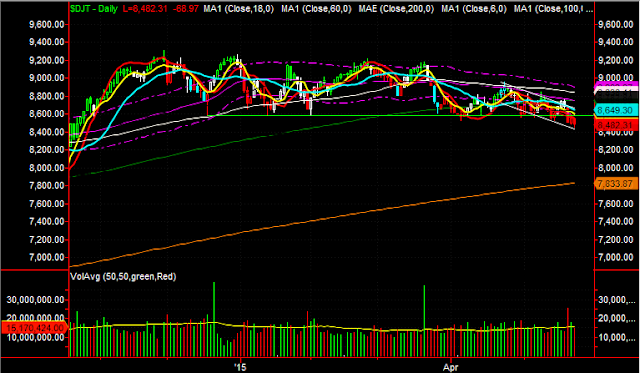Click 7,400.00 on the left price axis

click(47, 222)
